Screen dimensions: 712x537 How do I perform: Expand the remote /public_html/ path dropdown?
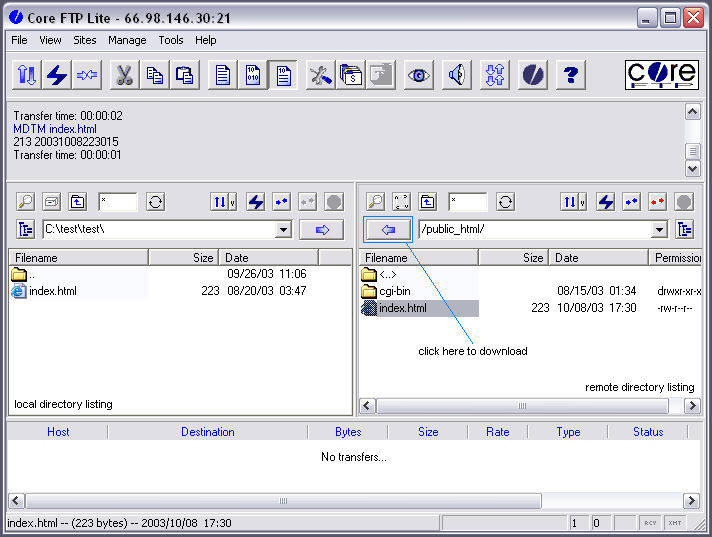pos(659,230)
